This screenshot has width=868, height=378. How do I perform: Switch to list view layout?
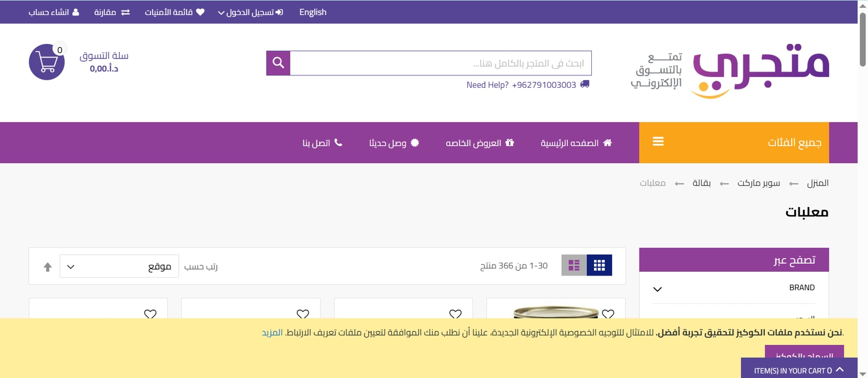click(574, 265)
